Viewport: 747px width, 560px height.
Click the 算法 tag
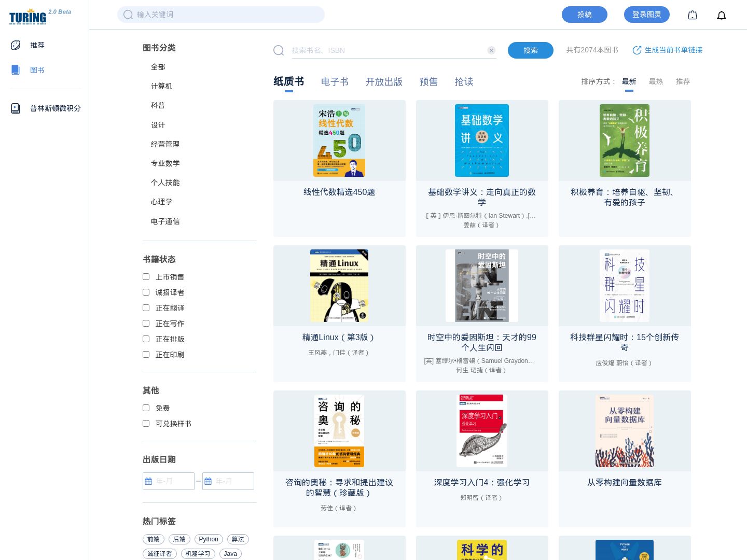click(x=238, y=539)
